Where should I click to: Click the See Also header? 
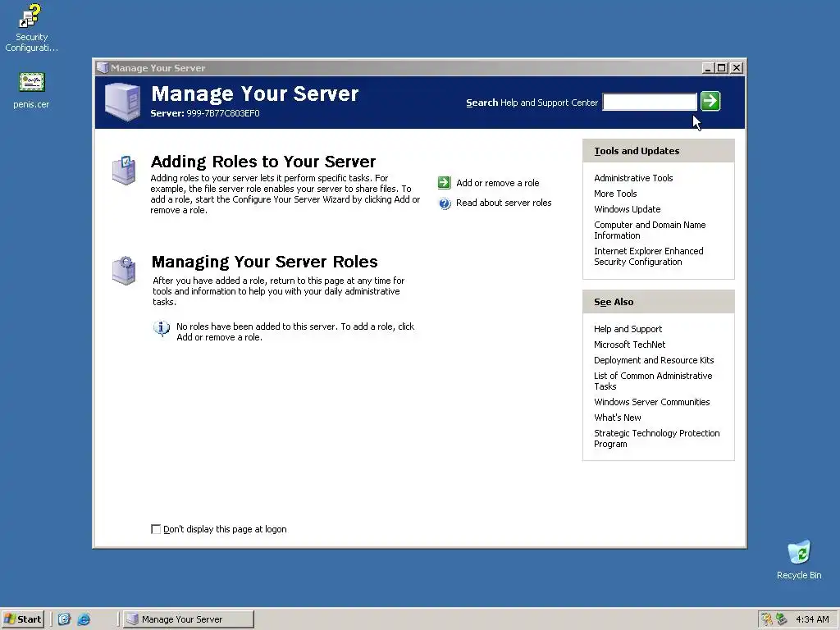point(659,302)
